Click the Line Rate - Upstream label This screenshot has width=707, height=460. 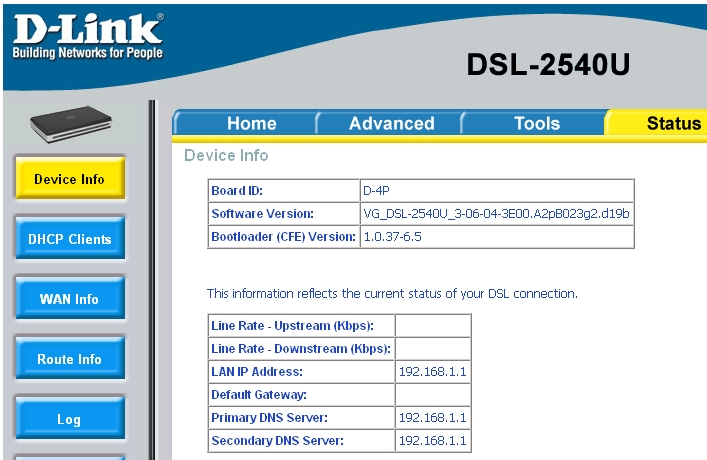(292, 326)
